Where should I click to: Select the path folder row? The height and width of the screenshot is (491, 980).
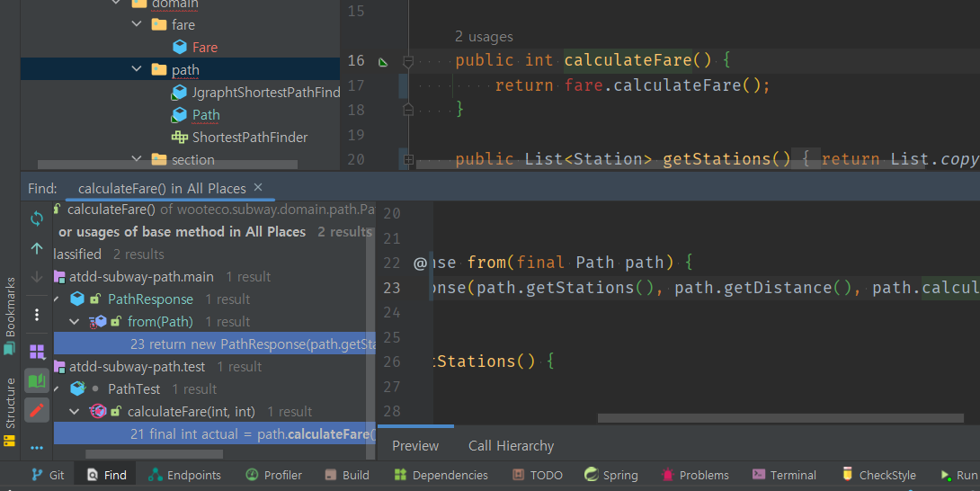point(180,69)
